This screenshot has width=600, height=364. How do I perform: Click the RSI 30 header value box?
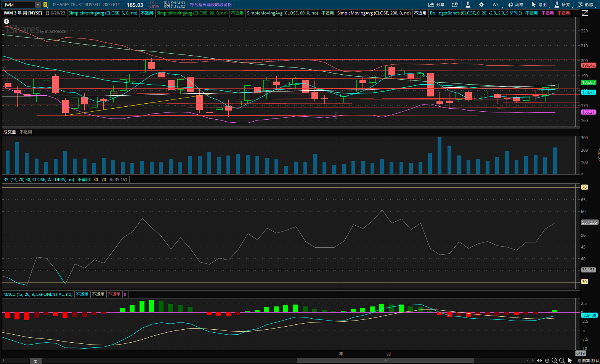pyautogui.click(x=96, y=180)
